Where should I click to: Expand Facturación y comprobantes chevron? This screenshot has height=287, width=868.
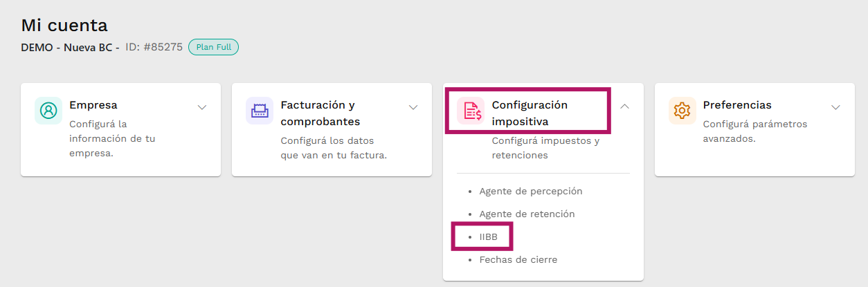pyautogui.click(x=413, y=107)
